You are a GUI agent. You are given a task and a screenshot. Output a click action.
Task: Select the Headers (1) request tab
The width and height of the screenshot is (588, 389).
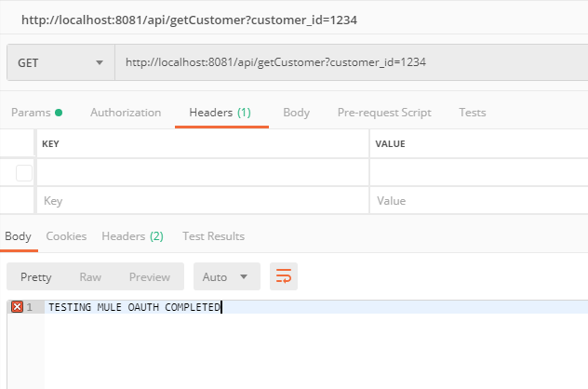click(220, 113)
